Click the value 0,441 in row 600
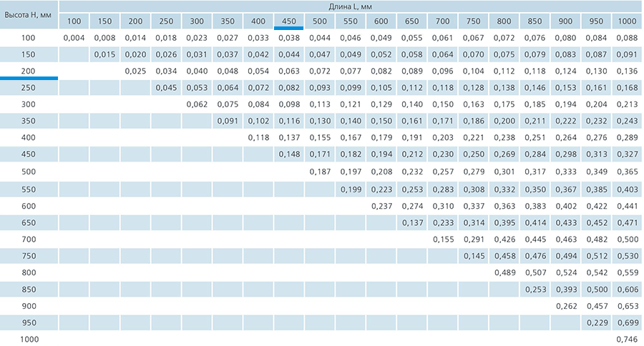 (x=627, y=206)
